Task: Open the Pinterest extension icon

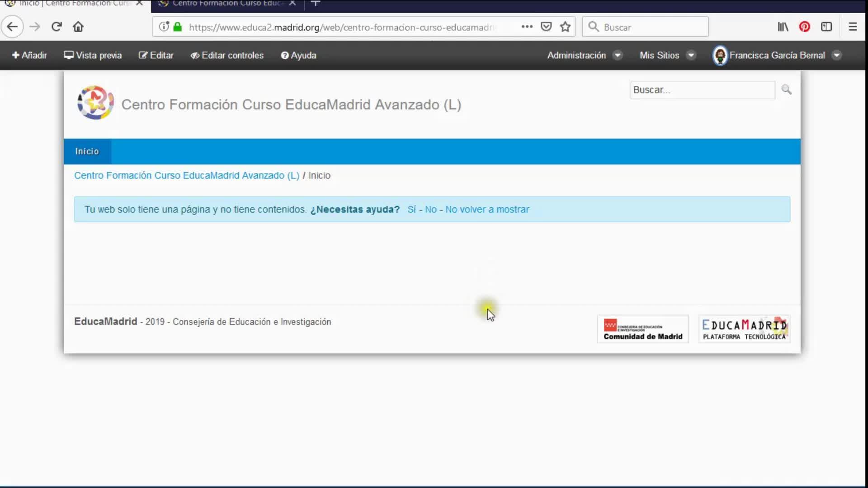Action: 804,27
